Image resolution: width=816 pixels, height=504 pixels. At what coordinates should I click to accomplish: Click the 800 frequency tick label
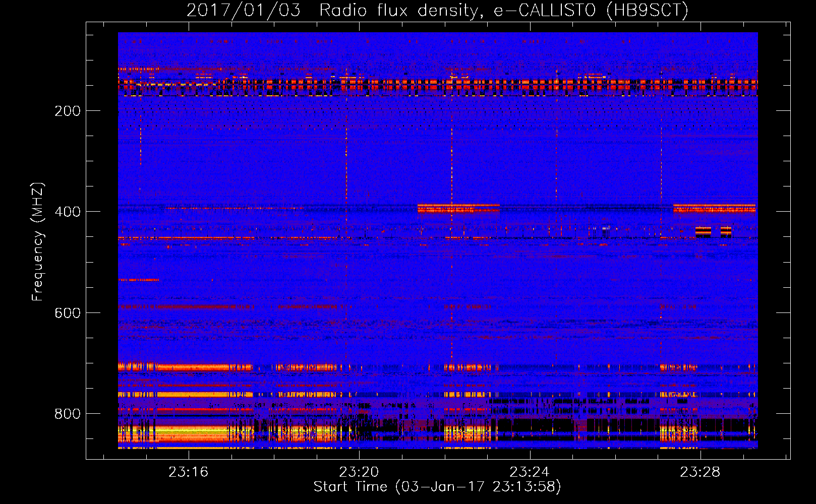coord(68,414)
